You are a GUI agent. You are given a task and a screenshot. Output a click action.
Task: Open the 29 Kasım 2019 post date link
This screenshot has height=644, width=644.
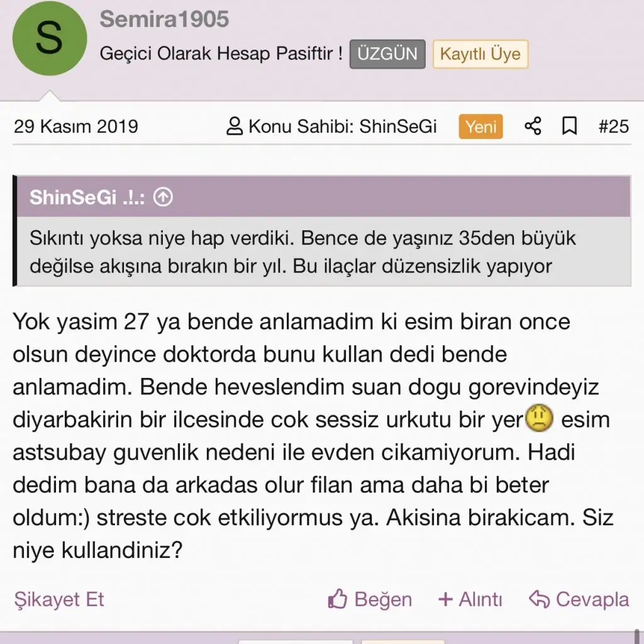75,126
